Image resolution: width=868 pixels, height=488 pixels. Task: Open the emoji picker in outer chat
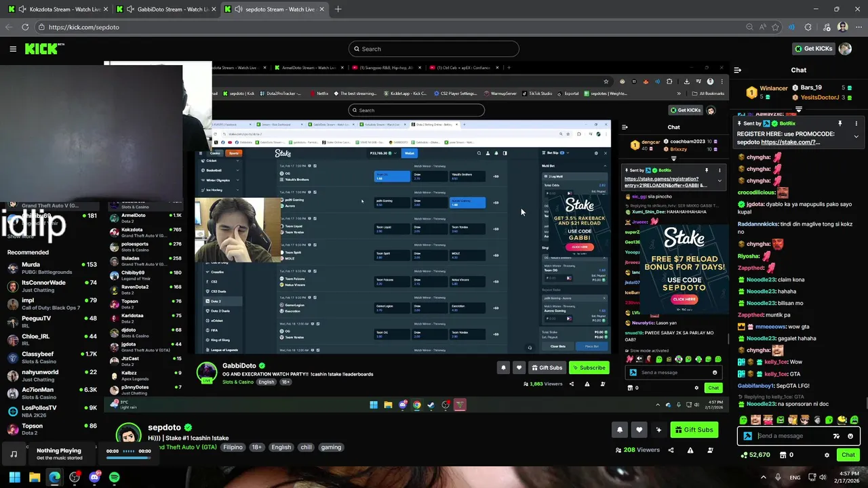(x=850, y=436)
